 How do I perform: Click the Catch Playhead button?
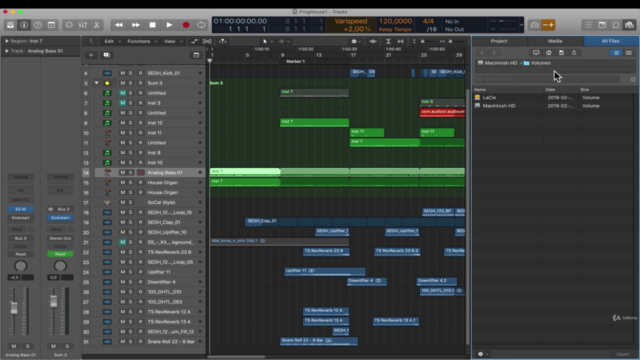[x=222, y=41]
